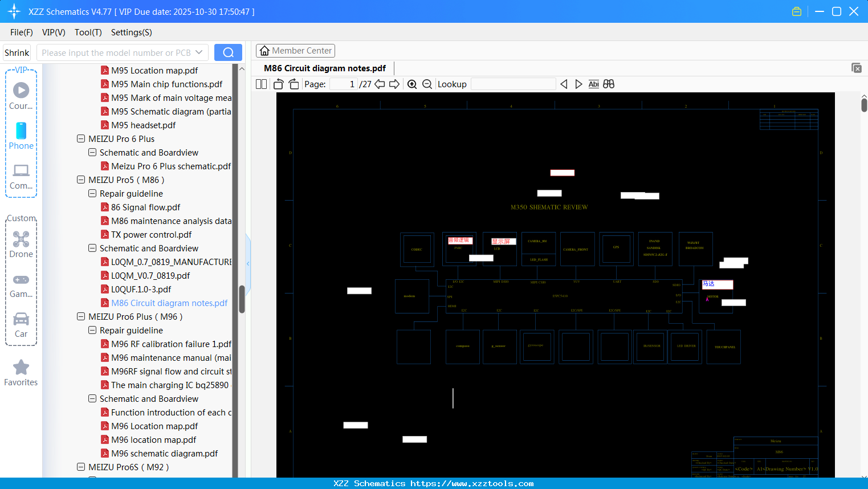Screen dimensions: 868x489
Task: Click the Abi text match icon
Action: pos(594,84)
